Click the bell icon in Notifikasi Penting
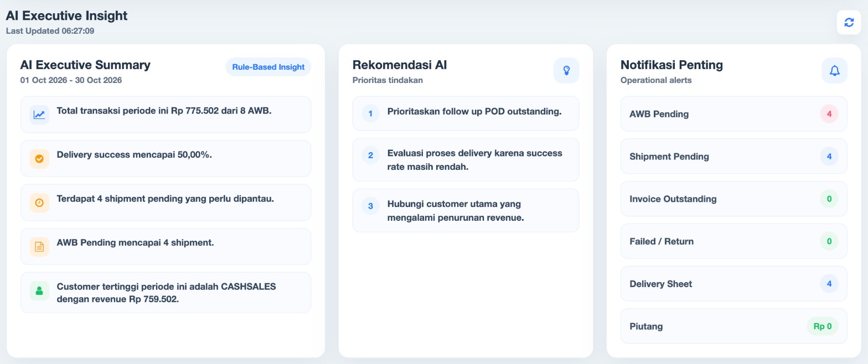The height and width of the screenshot is (364, 868). pyautogui.click(x=834, y=70)
